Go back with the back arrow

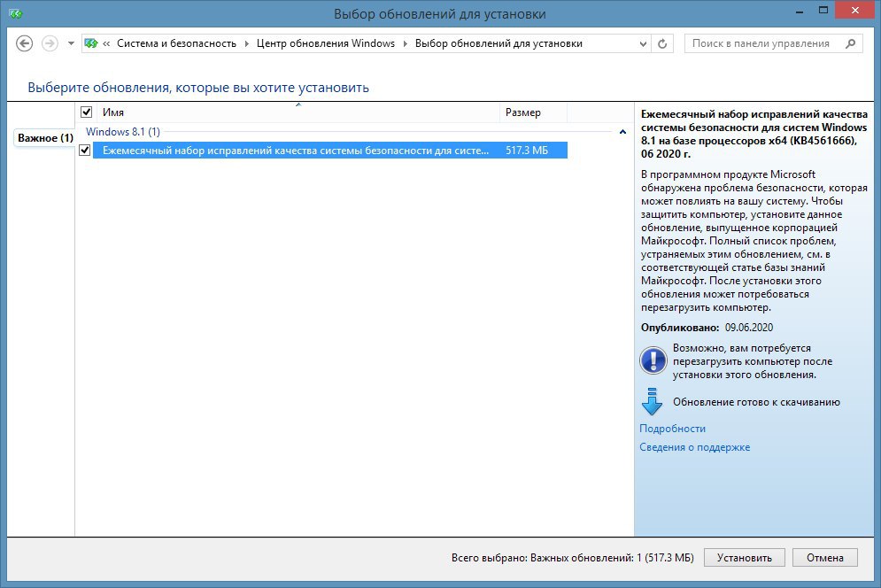tap(24, 43)
